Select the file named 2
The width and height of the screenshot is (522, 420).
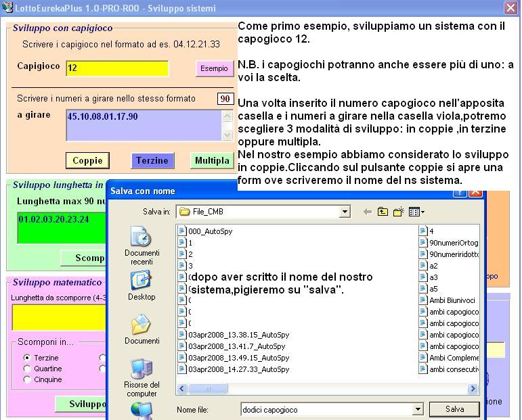point(186,254)
